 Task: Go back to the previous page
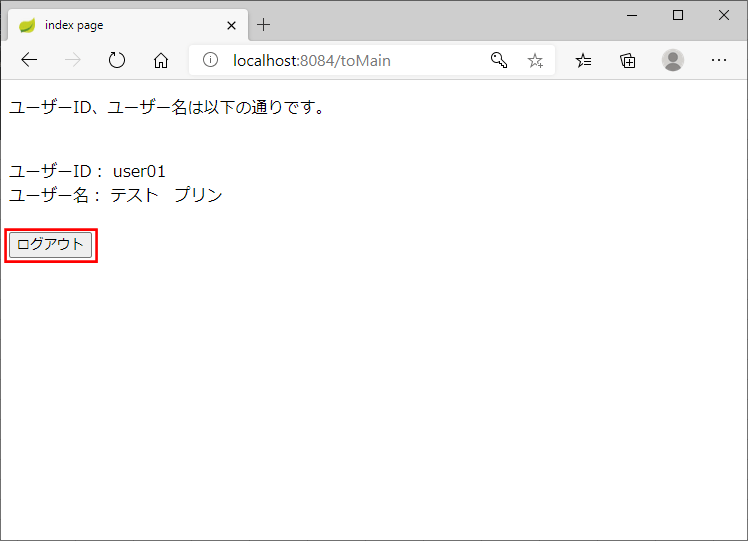[29, 61]
